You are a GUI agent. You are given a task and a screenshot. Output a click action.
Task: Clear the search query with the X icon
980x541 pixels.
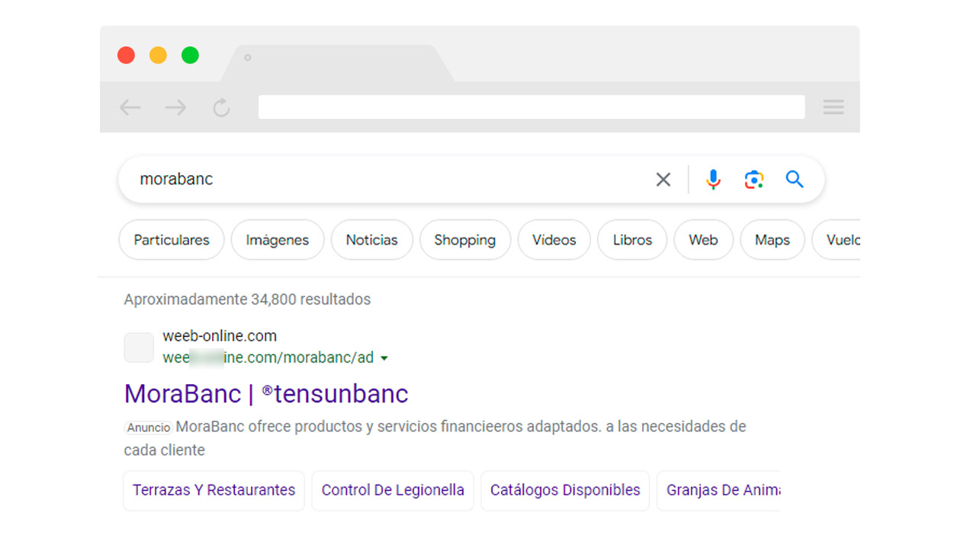(664, 180)
